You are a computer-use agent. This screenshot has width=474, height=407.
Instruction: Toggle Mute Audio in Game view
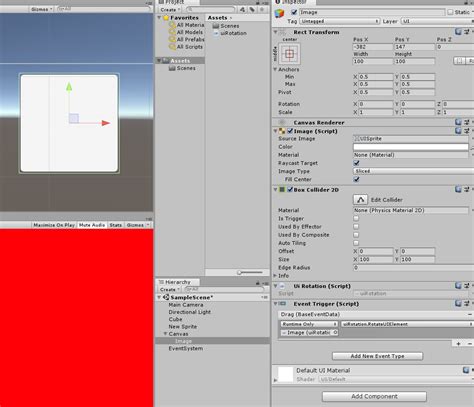tap(92, 225)
